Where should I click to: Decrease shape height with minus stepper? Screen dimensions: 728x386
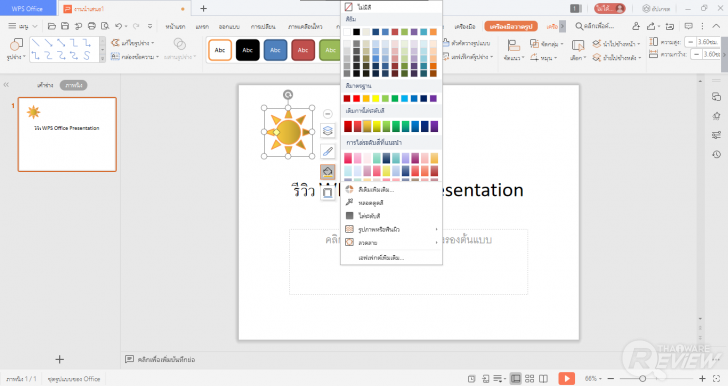point(691,42)
